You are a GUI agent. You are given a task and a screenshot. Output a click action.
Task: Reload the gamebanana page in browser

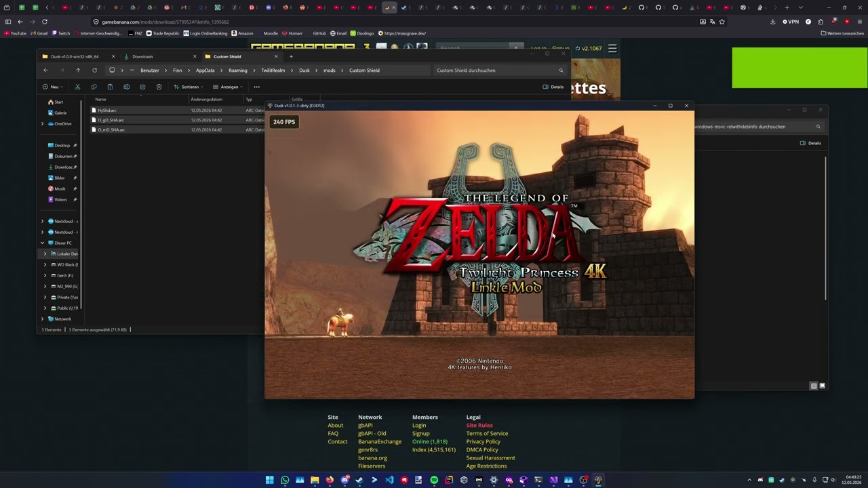point(45,22)
